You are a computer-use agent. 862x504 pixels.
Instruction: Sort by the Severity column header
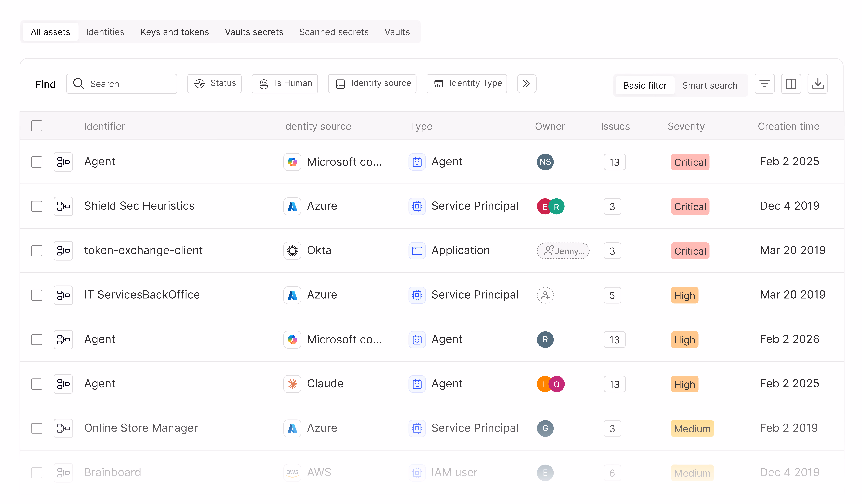click(686, 126)
